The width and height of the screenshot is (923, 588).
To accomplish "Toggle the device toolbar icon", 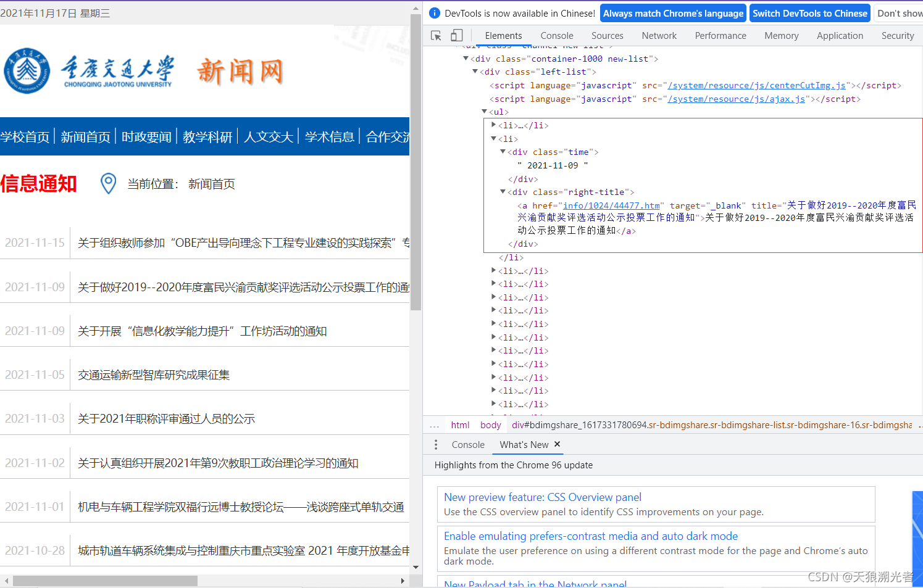I will pyautogui.click(x=457, y=36).
